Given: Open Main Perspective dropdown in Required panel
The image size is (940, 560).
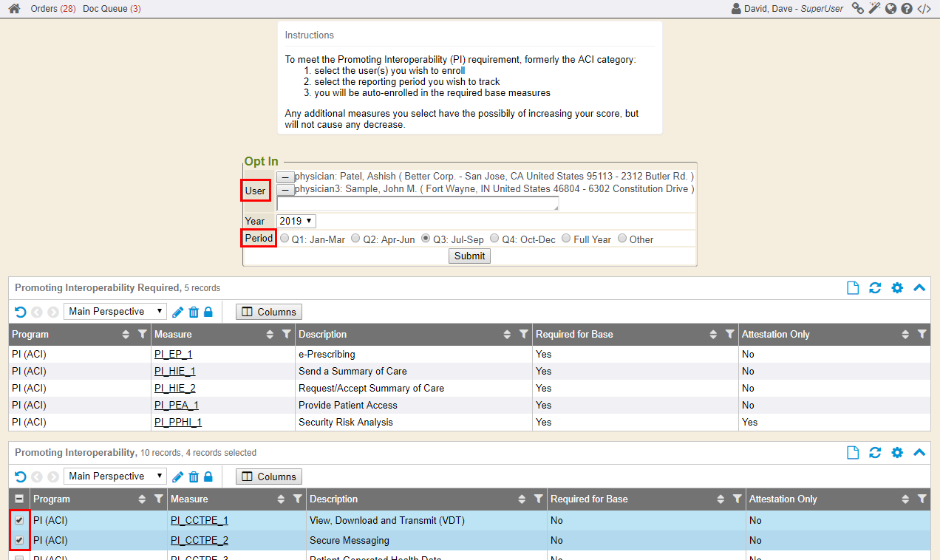Looking at the screenshot, I should click(x=115, y=312).
